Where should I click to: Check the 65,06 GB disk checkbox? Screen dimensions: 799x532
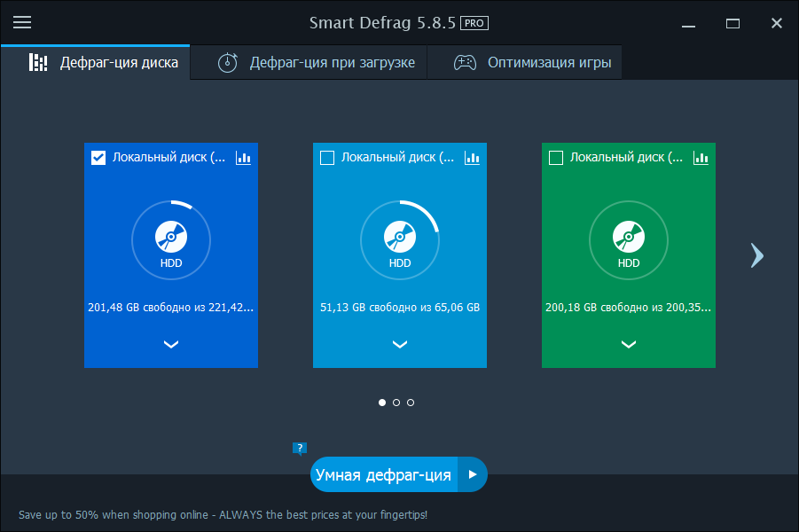point(327,158)
